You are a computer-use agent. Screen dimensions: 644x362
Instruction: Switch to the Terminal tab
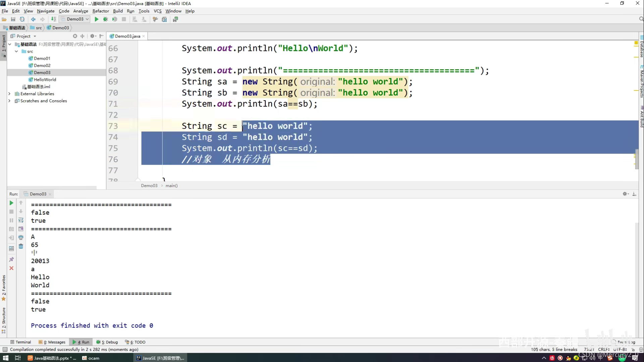[20, 342]
